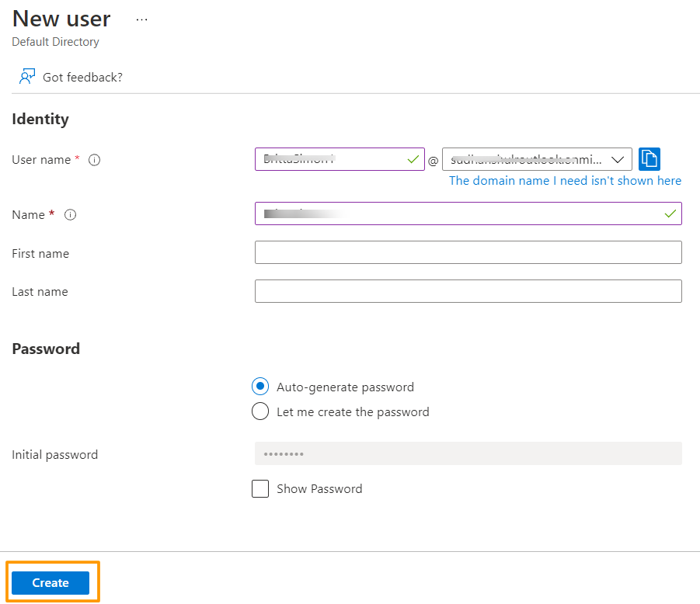
Task: Click the Initial password field
Action: pyautogui.click(x=468, y=454)
